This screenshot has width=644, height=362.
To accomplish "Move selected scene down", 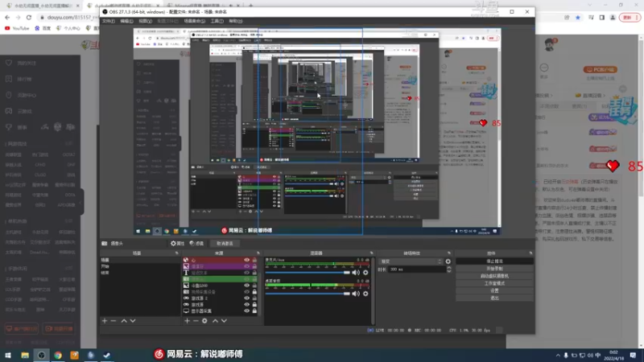I will coord(133,320).
